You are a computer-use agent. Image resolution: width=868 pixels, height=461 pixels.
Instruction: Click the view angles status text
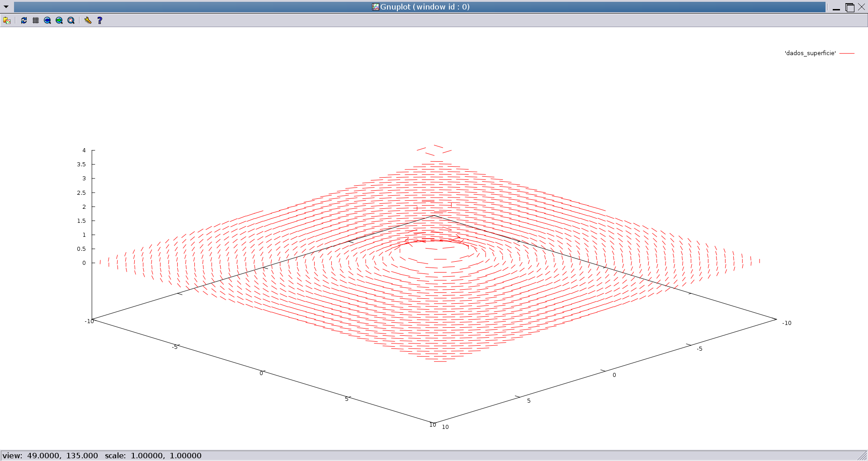click(50, 456)
